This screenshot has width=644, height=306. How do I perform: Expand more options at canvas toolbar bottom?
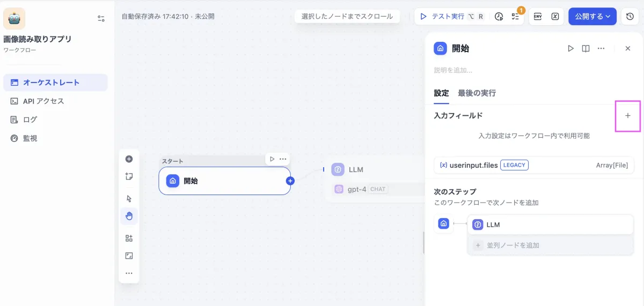click(x=129, y=273)
